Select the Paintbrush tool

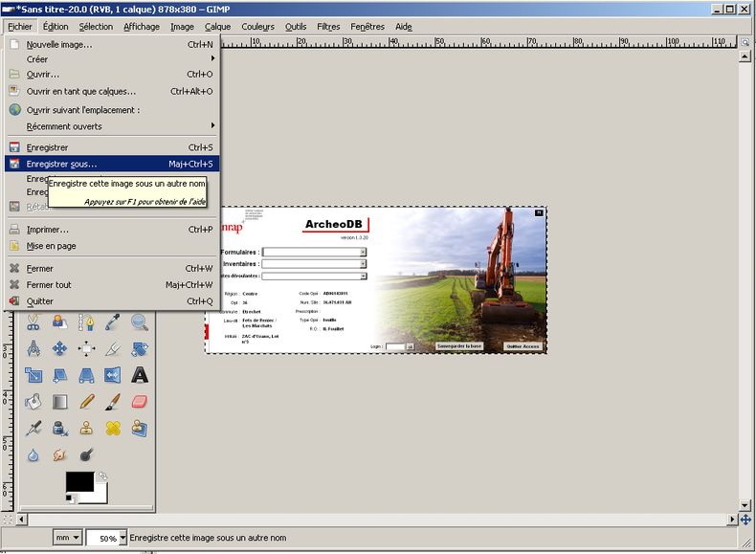pos(113,402)
